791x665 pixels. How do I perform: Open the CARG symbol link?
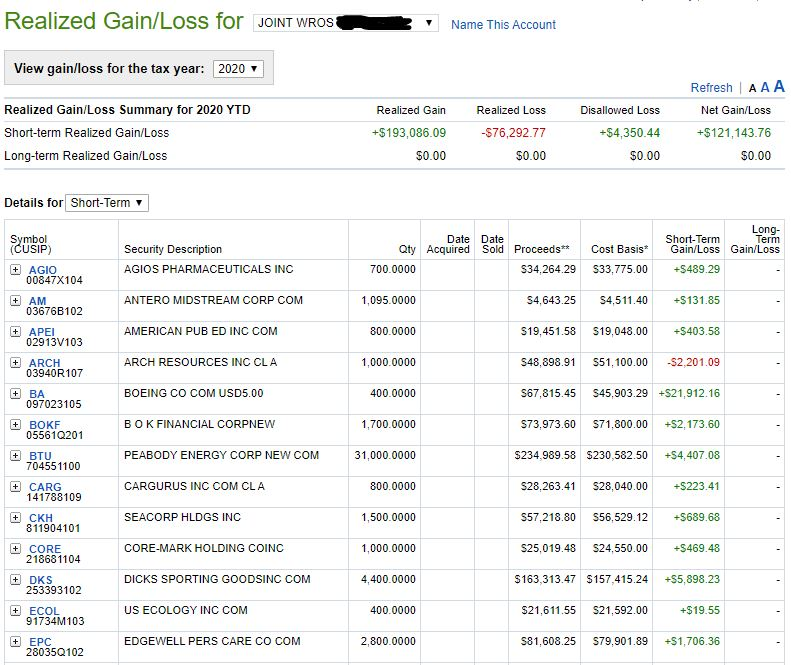click(x=45, y=487)
